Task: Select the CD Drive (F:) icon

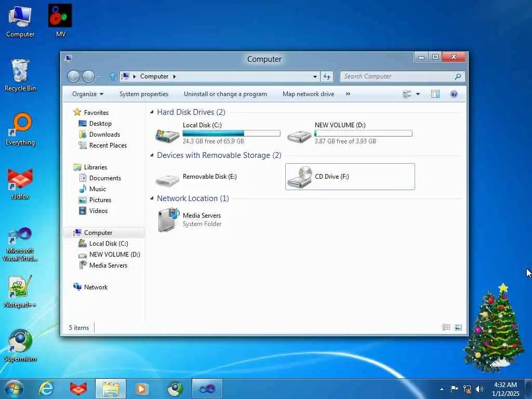Action: coord(300,177)
